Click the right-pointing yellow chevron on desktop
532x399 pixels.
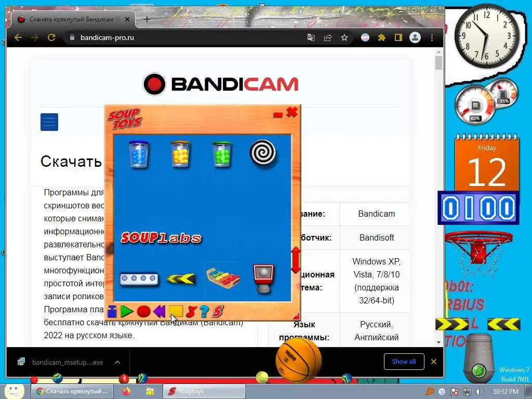tap(452, 324)
